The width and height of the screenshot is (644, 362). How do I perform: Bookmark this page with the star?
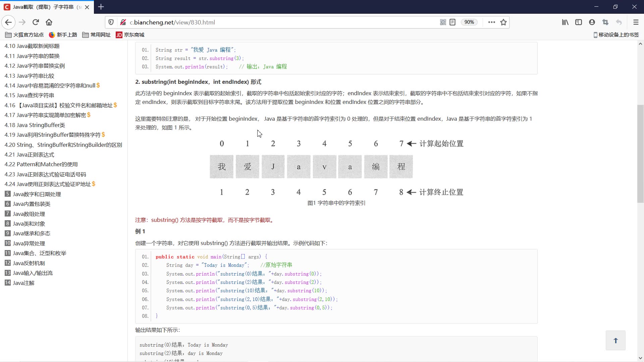tap(503, 22)
